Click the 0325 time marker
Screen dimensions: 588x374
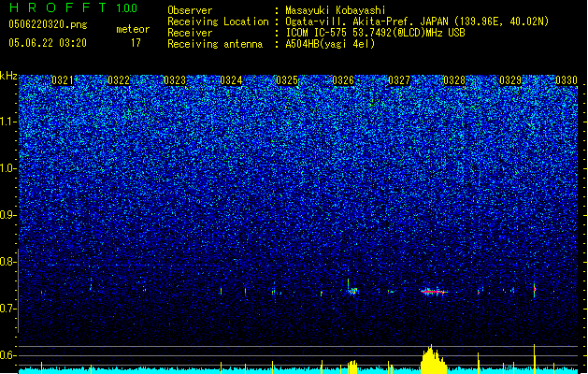tap(287, 80)
